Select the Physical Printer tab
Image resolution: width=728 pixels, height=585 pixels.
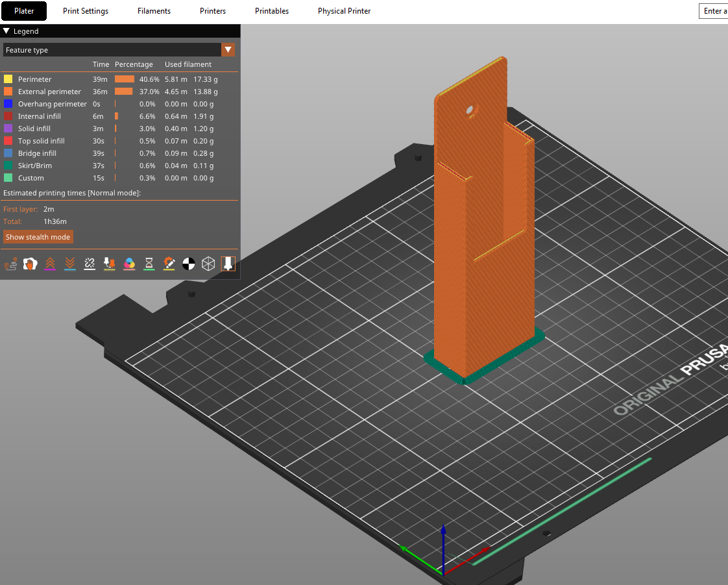(344, 10)
